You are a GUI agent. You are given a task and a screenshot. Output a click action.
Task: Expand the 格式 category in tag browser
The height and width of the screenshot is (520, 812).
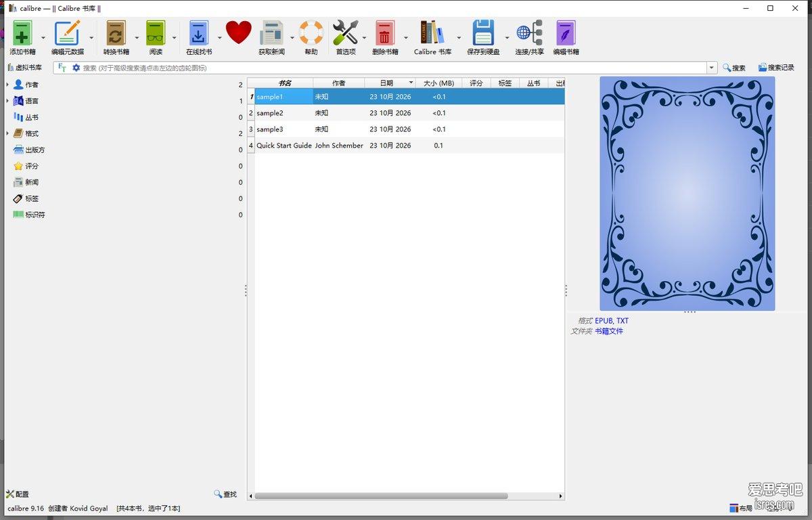pos(7,133)
